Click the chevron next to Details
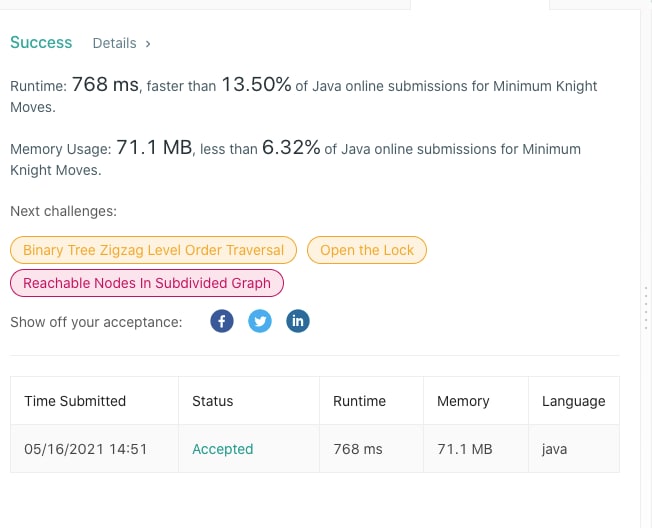Screen dimensions: 652x528 coord(148,44)
